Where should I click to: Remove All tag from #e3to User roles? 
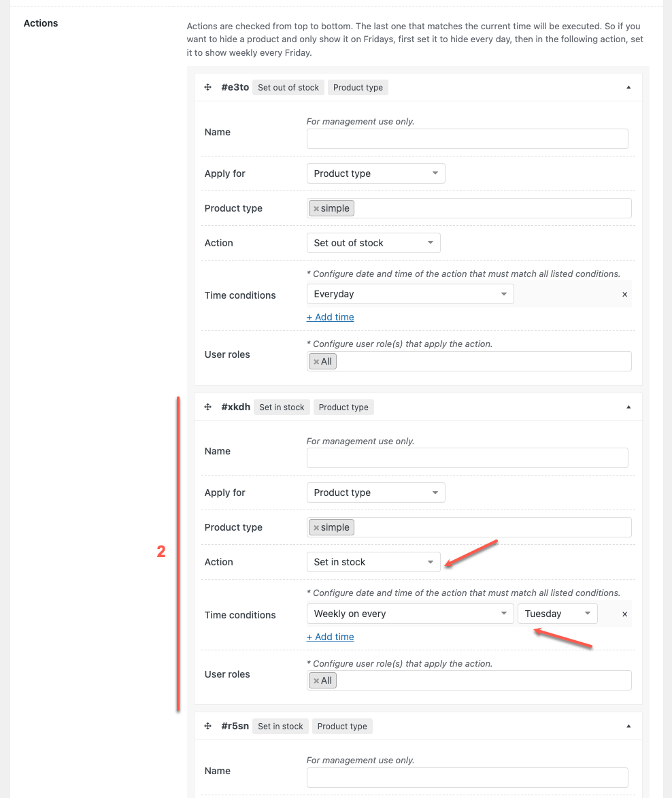(316, 362)
